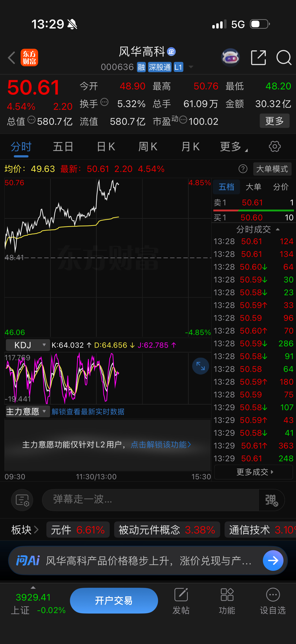The image size is (296, 644).
Task: Open the KDJ indicator dropdown
Action: [x=28, y=345]
